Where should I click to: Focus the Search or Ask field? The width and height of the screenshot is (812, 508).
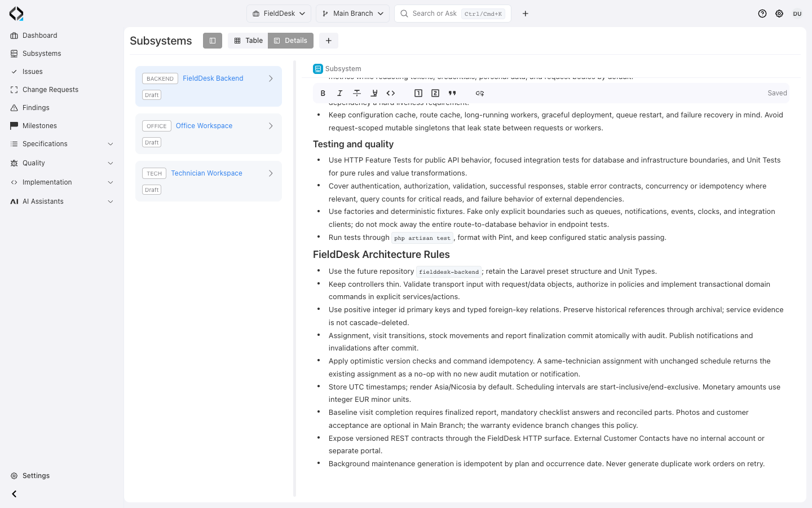tap(453, 14)
